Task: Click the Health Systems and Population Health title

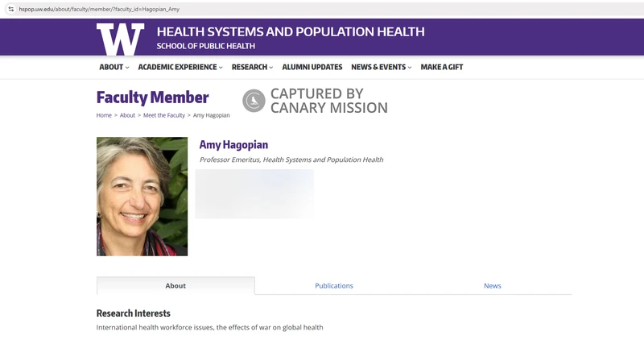Action: 291,31
